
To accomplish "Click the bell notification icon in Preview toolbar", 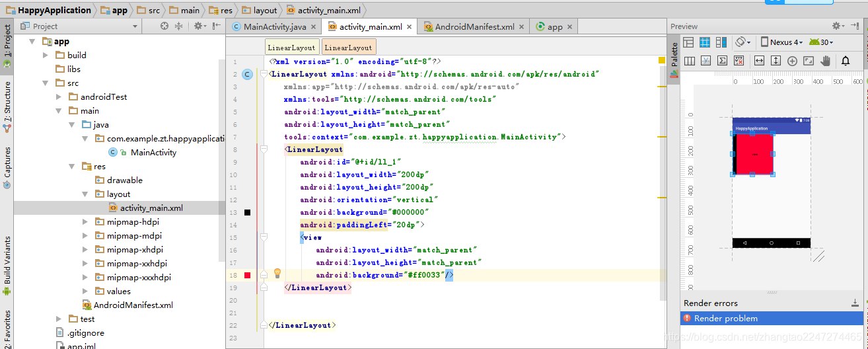I will click(845, 61).
